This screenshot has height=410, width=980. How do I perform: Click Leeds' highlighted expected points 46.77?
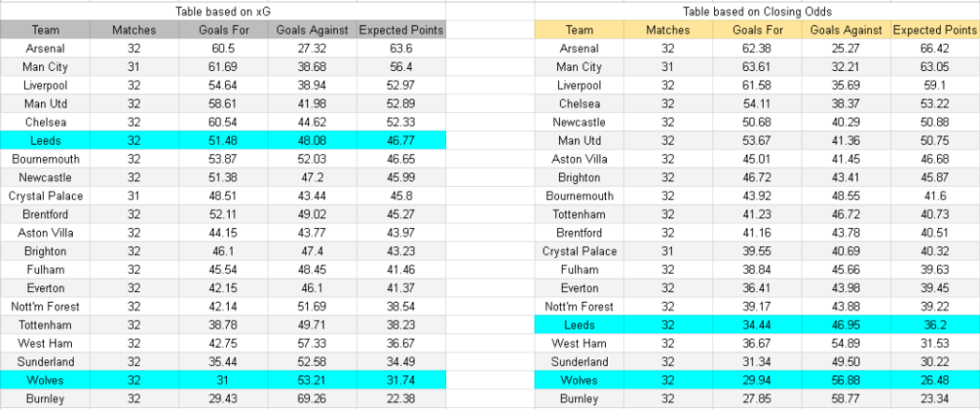coord(401,141)
